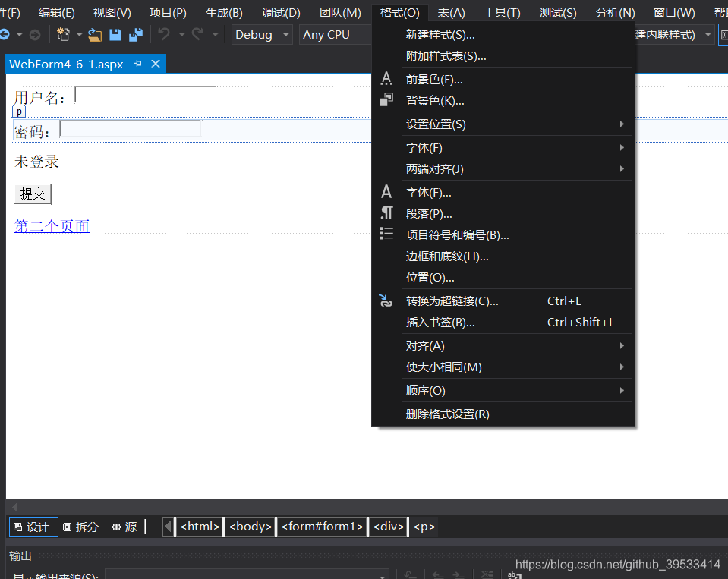The height and width of the screenshot is (579, 728).
Task: Open the 表(A) menu
Action: [451, 13]
